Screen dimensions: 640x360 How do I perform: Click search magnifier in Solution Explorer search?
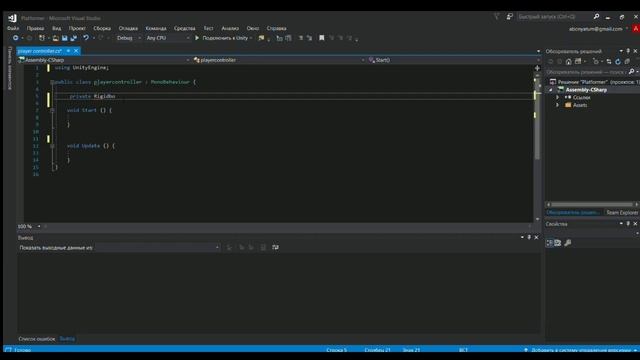pyautogui.click(x=631, y=72)
